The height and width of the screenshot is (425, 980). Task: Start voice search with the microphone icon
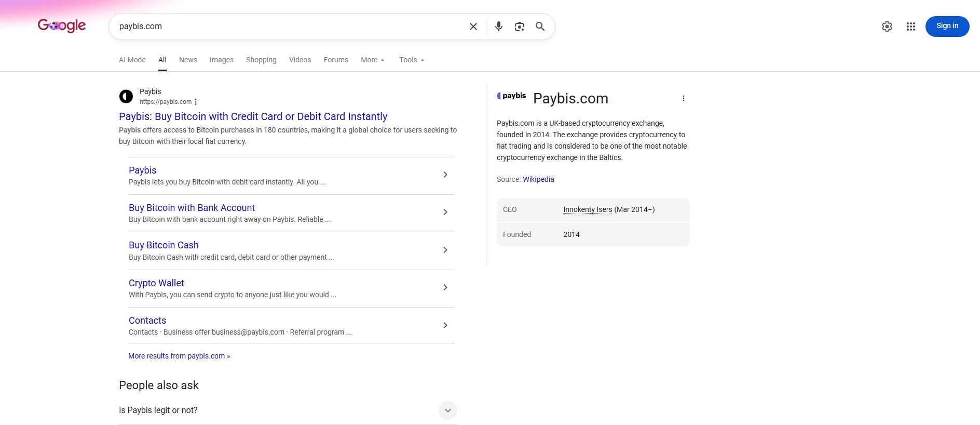click(499, 26)
